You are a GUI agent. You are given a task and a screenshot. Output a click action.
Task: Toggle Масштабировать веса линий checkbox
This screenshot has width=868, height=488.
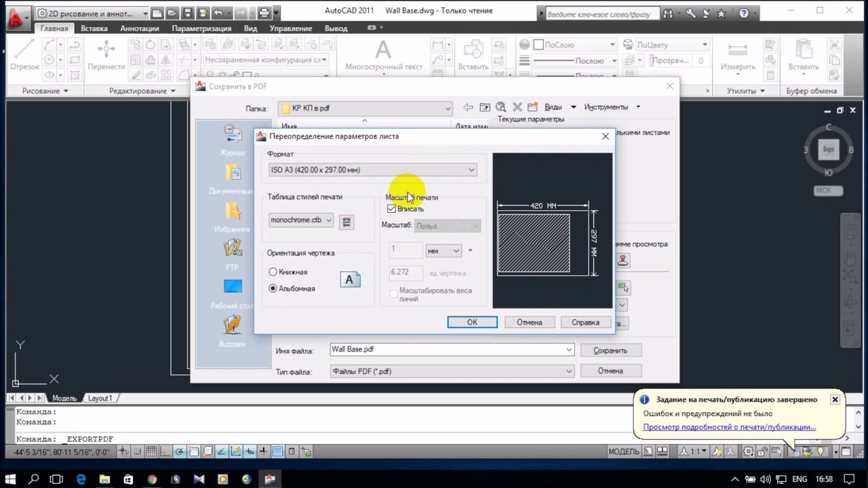click(393, 293)
